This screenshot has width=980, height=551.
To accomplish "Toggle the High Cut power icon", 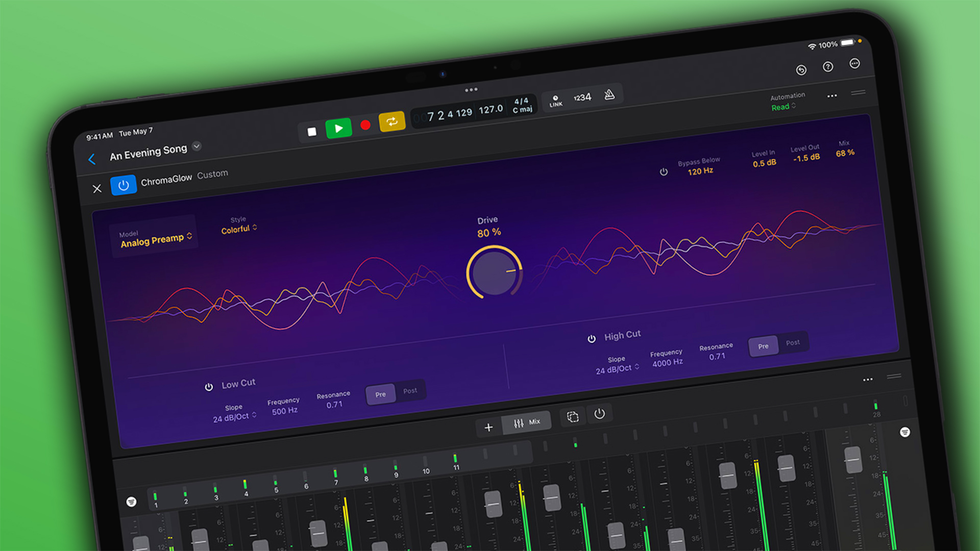I will click(592, 339).
